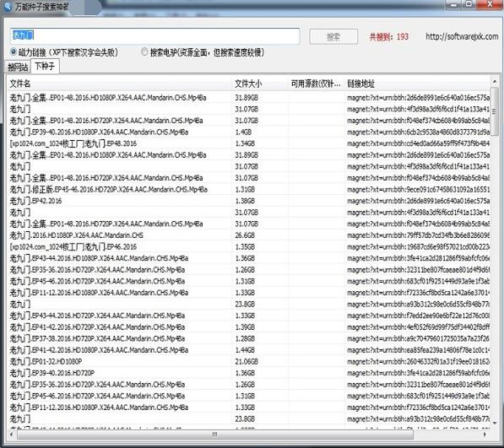Image resolution: width=504 pixels, height=448 pixels.
Task: Click the horizontal scrollbar thumb
Action: coord(215,435)
